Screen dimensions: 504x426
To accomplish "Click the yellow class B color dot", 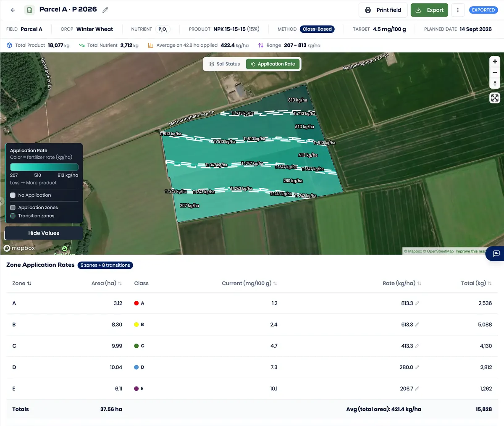I will point(136,324).
